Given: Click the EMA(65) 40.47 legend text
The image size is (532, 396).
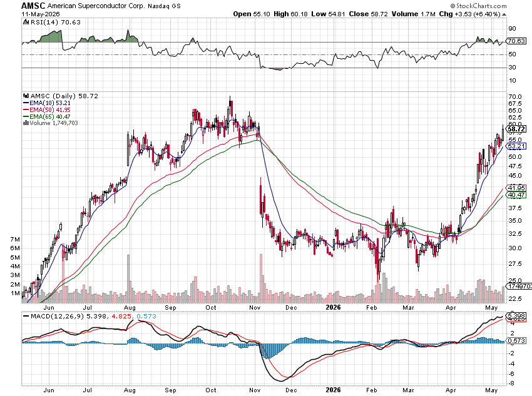Looking at the screenshot, I should click(x=50, y=116).
